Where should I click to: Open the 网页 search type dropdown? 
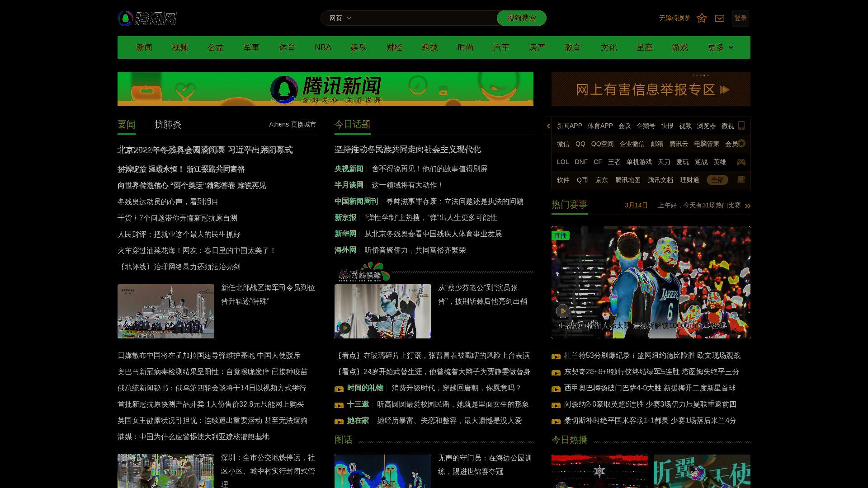(x=340, y=18)
